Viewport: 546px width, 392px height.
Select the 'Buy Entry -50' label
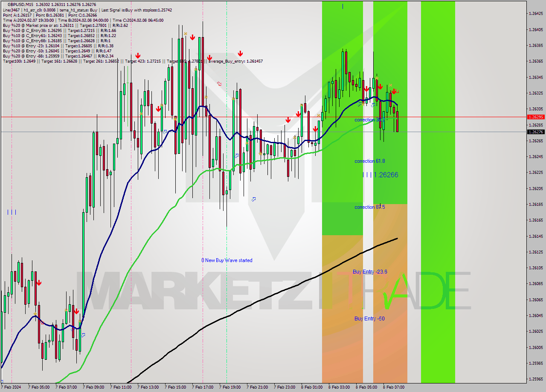[370, 319]
